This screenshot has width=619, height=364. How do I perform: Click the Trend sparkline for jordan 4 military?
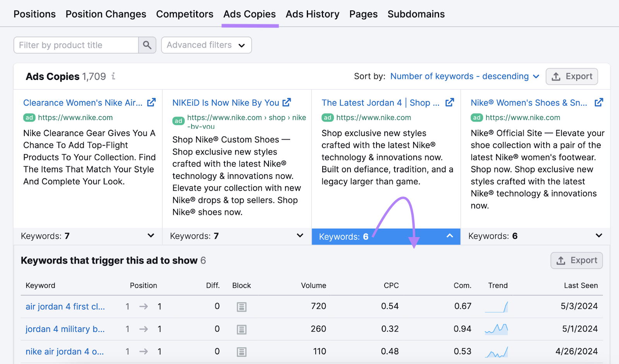497,329
